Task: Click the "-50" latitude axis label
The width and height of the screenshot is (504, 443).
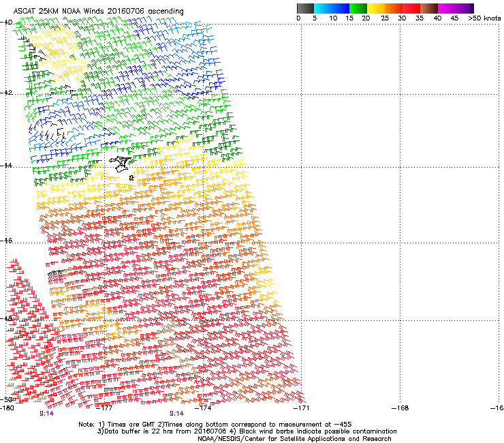Action: coord(6,399)
